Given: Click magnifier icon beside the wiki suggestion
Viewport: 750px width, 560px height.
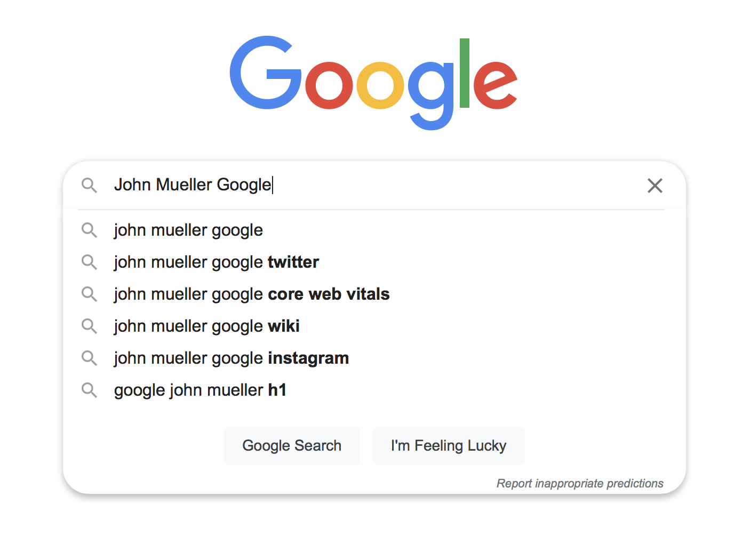Looking at the screenshot, I should coord(89,326).
